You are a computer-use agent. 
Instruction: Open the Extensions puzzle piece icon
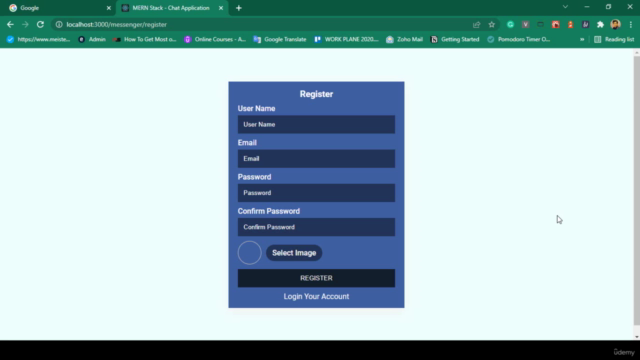pos(600,24)
